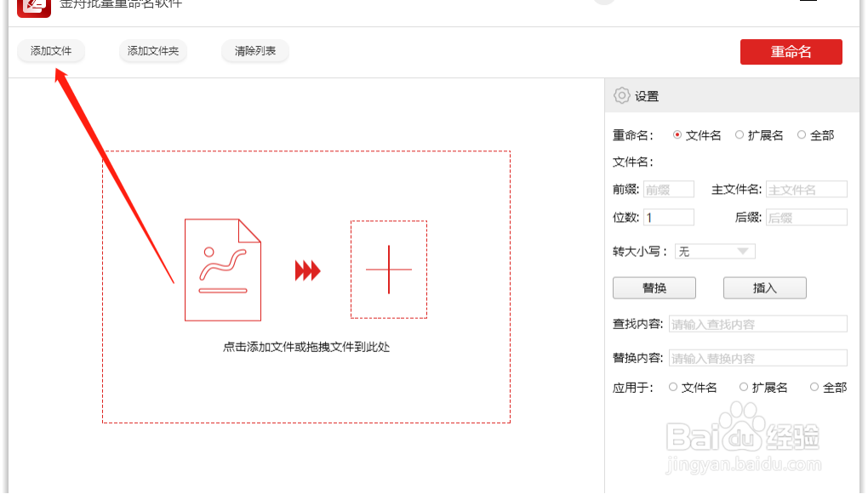This screenshot has height=494, width=868.
Task: Set the 位数 value field
Action: [x=669, y=217]
